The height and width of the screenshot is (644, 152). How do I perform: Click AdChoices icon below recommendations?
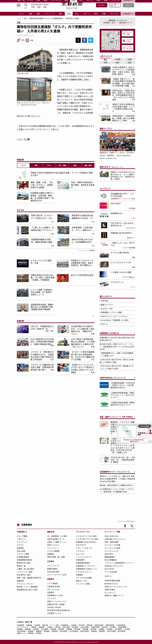(93, 316)
